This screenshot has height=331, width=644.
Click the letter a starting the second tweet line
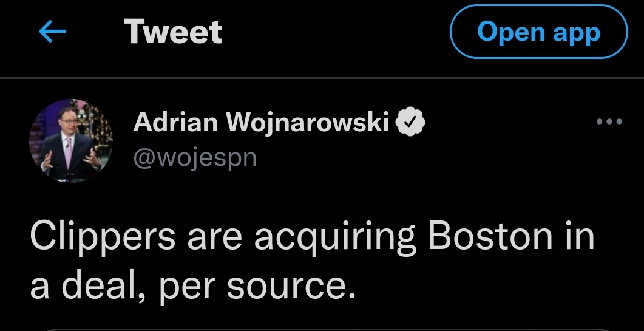[x=39, y=285]
